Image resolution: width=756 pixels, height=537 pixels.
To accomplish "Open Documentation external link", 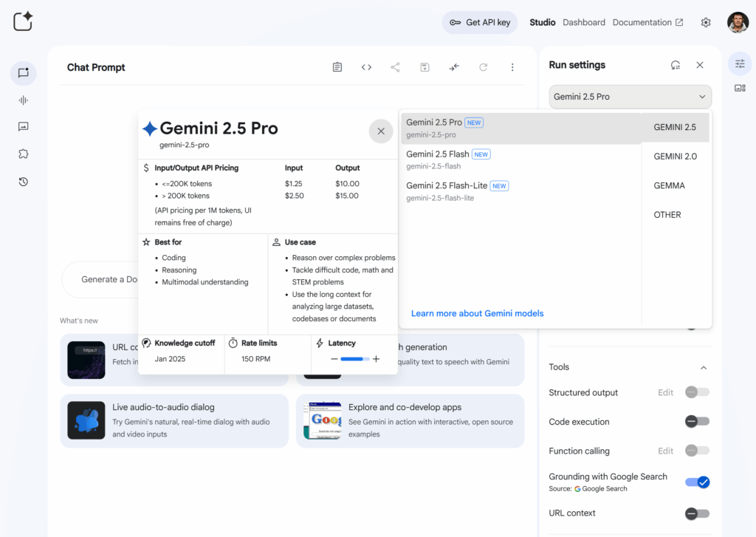I will pyautogui.click(x=647, y=22).
